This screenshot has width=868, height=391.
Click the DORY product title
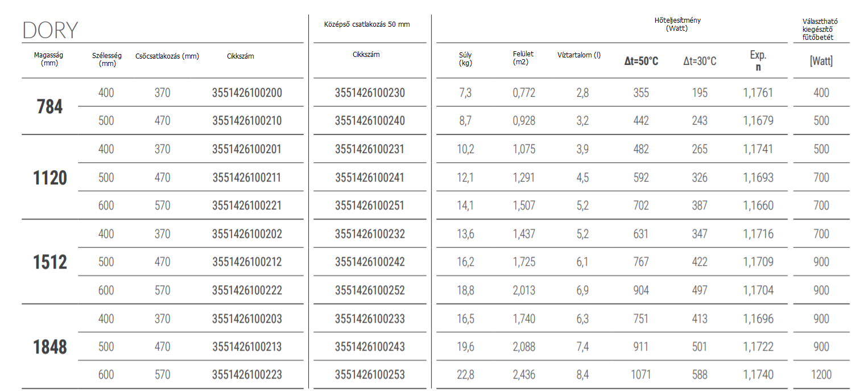coord(50,30)
